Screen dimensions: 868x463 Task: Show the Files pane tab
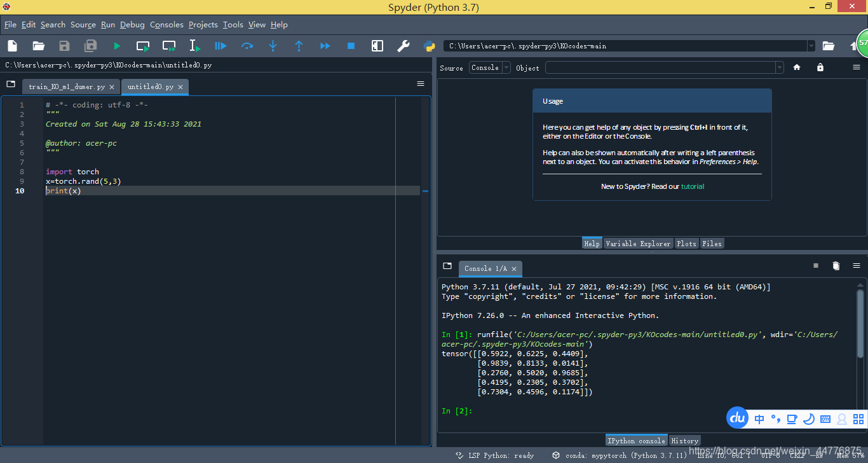pyautogui.click(x=712, y=244)
